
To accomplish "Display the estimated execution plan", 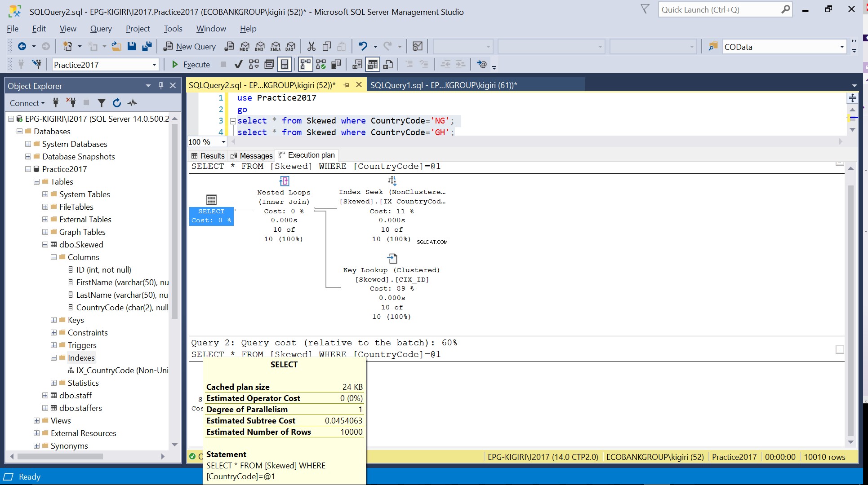I will tap(254, 65).
